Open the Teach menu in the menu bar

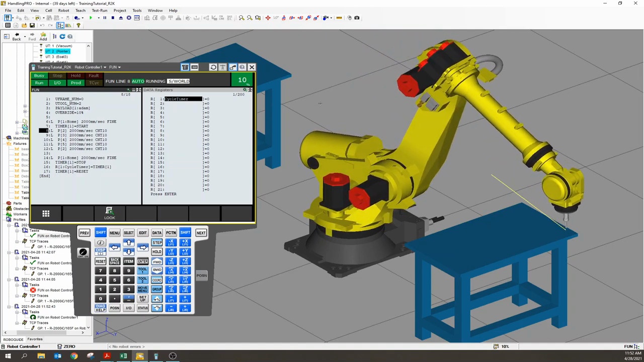[80, 10]
